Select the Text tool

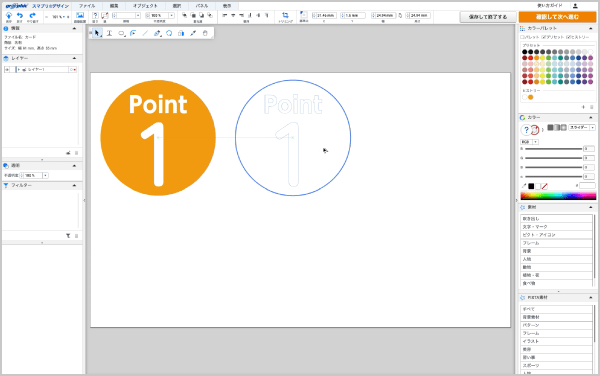point(109,33)
